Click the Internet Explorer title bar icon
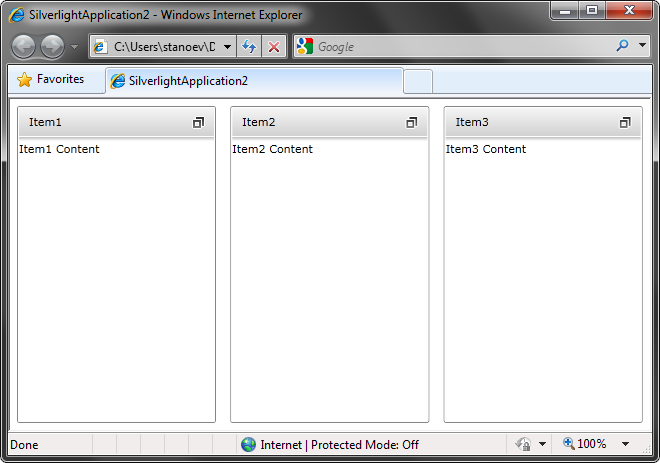 (x=17, y=15)
